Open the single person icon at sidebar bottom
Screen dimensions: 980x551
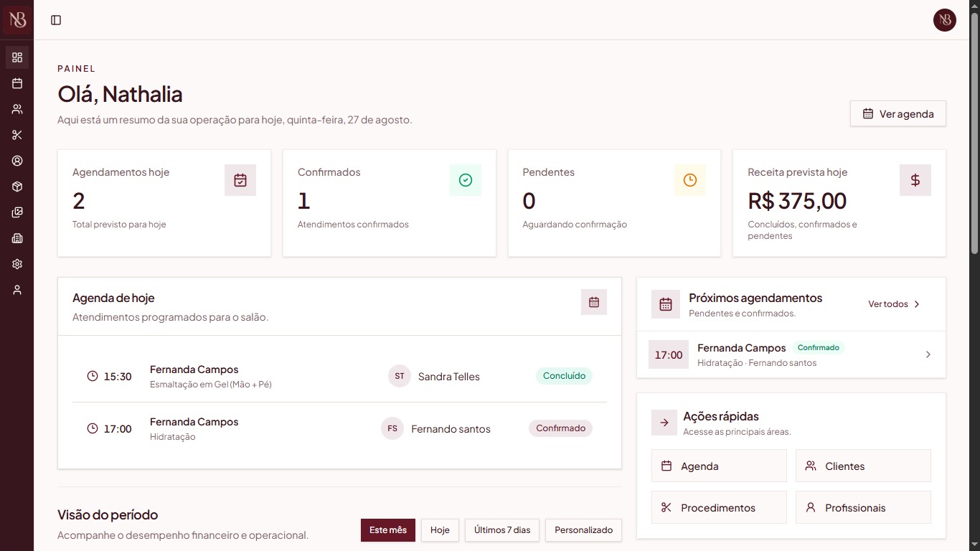(17, 290)
